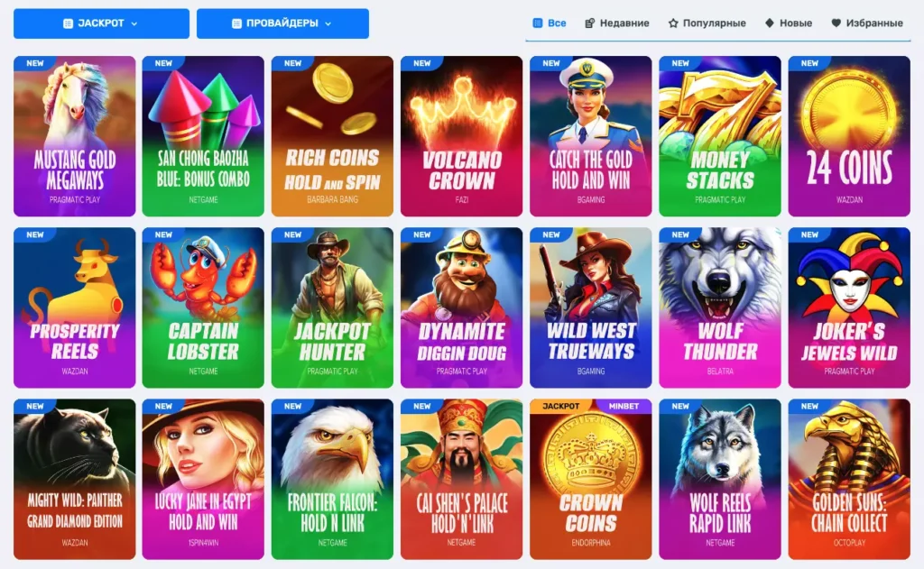Open the Volcano Crown game tile
Viewport: 924px width, 569px height.
click(x=461, y=136)
